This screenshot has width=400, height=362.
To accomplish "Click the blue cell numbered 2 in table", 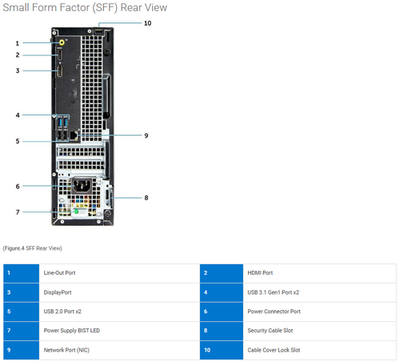I will click(x=222, y=273).
